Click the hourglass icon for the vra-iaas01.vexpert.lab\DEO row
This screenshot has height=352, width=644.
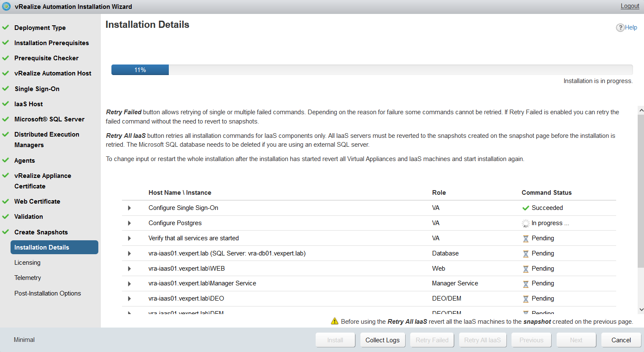click(x=526, y=299)
